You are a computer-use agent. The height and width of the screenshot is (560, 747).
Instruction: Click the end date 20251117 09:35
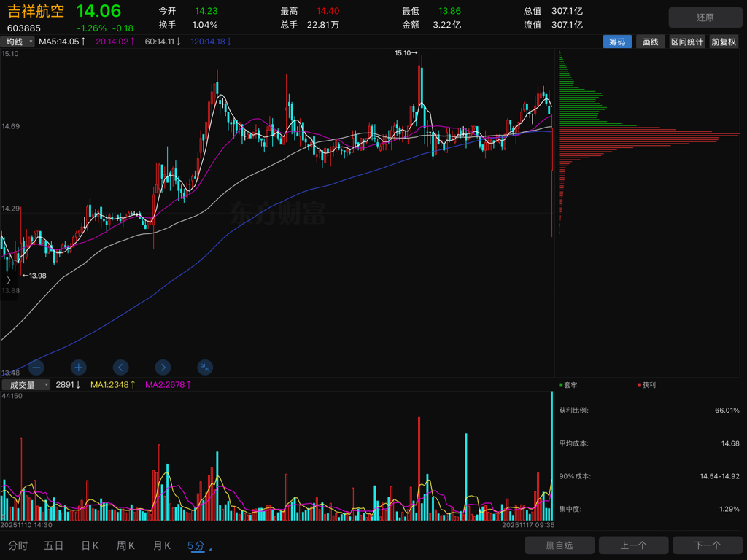(528, 525)
